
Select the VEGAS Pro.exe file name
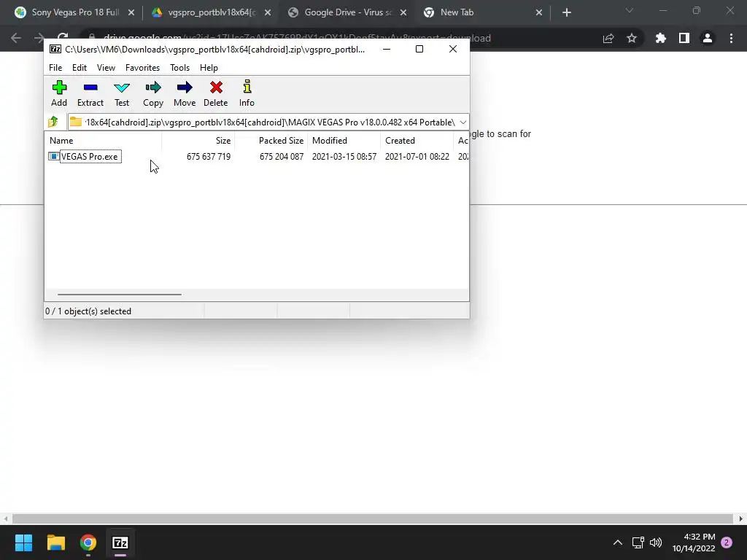click(90, 157)
